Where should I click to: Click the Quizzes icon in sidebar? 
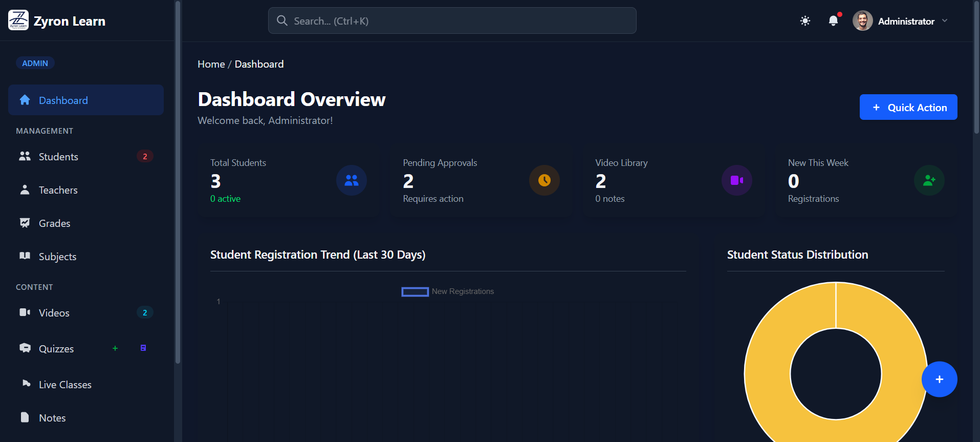tap(25, 348)
